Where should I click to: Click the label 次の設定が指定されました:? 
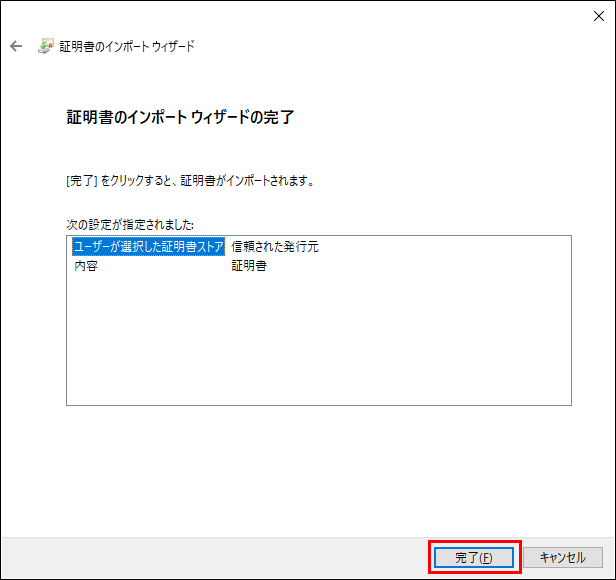pyautogui.click(x=130, y=223)
